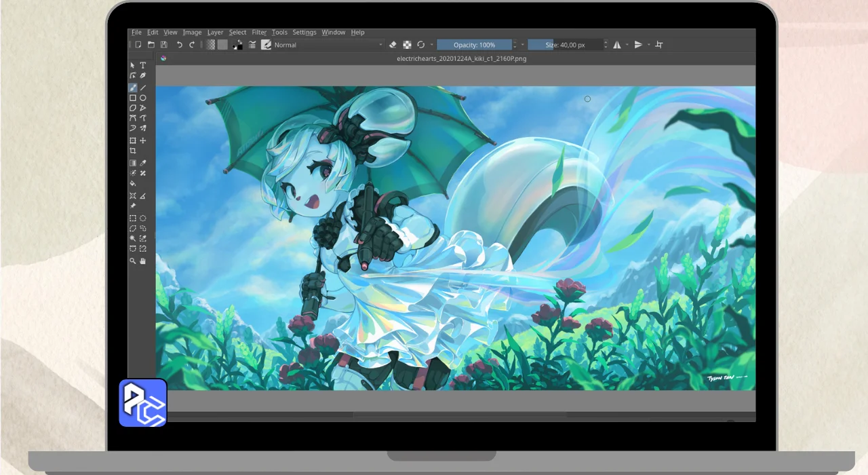Viewport: 868px width, 475px height.
Task: Open the brush preset chooser
Action: [x=266, y=45]
